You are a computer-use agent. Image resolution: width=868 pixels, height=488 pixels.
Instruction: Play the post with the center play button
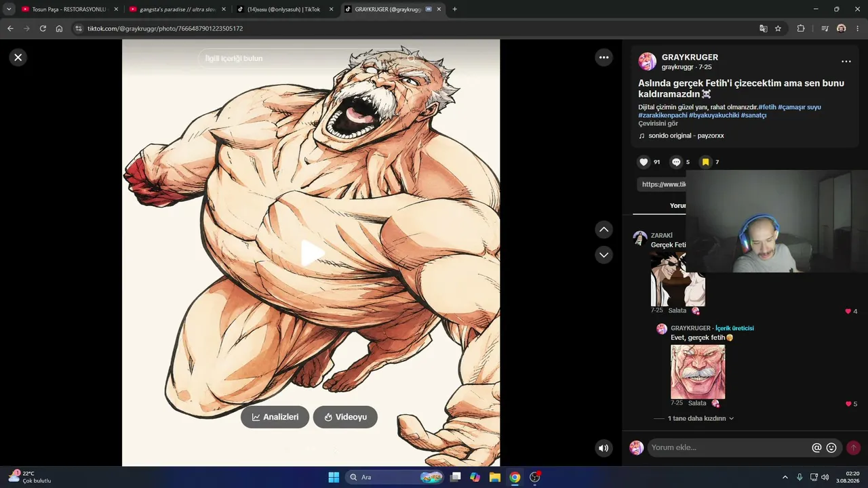tap(312, 253)
